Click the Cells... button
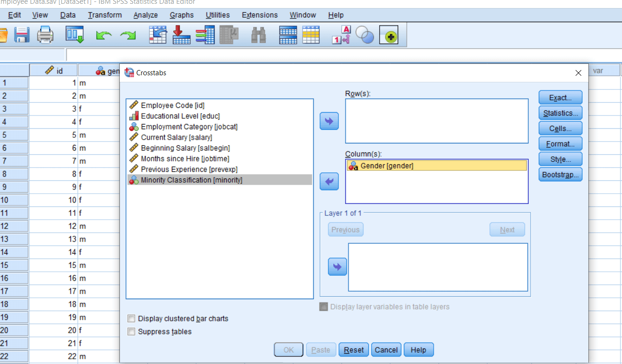This screenshot has height=364, width=622. [560, 128]
